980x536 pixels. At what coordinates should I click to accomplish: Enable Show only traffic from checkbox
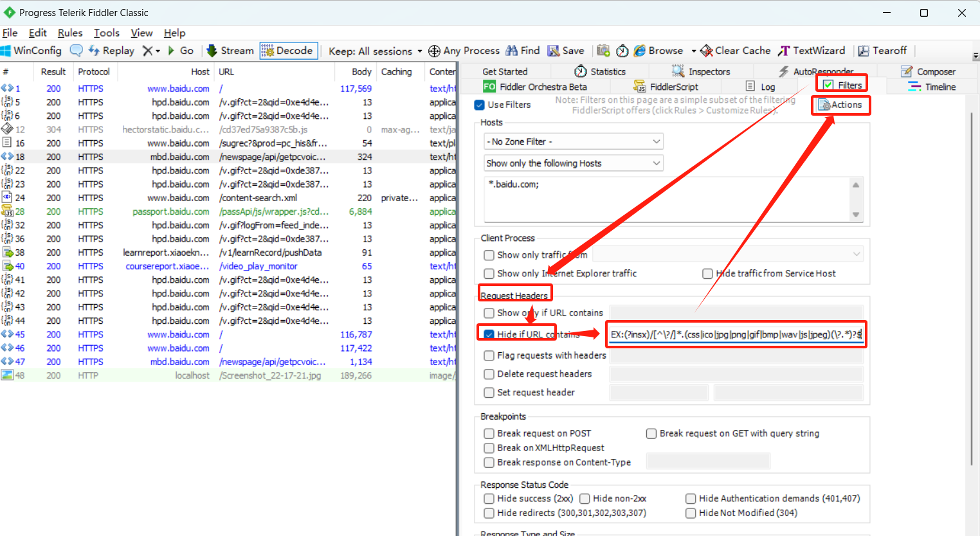coord(489,255)
